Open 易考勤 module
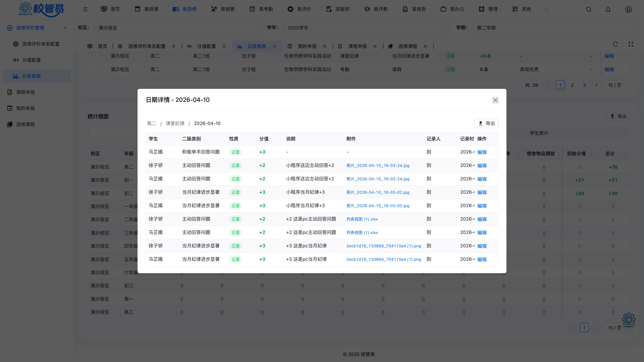Screen dimensions: 644x362 261,9
